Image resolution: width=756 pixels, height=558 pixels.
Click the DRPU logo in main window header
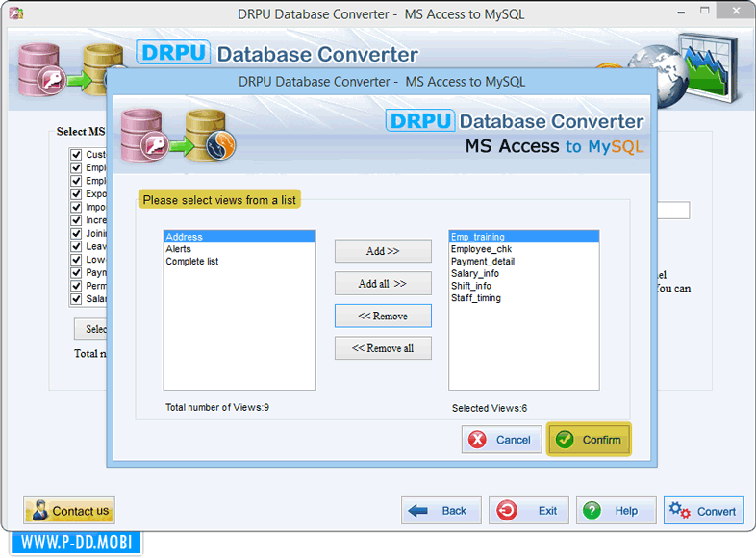[173, 53]
